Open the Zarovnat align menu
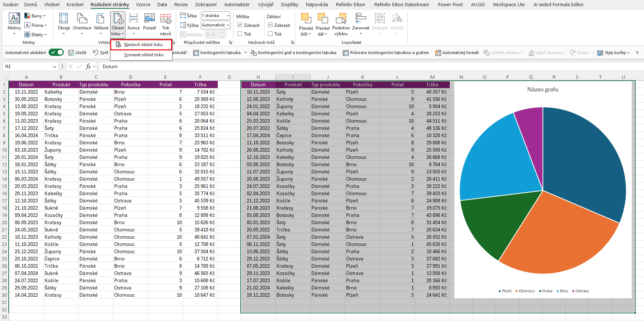Image resolution: width=644 pixels, height=321 pixels. [x=361, y=24]
